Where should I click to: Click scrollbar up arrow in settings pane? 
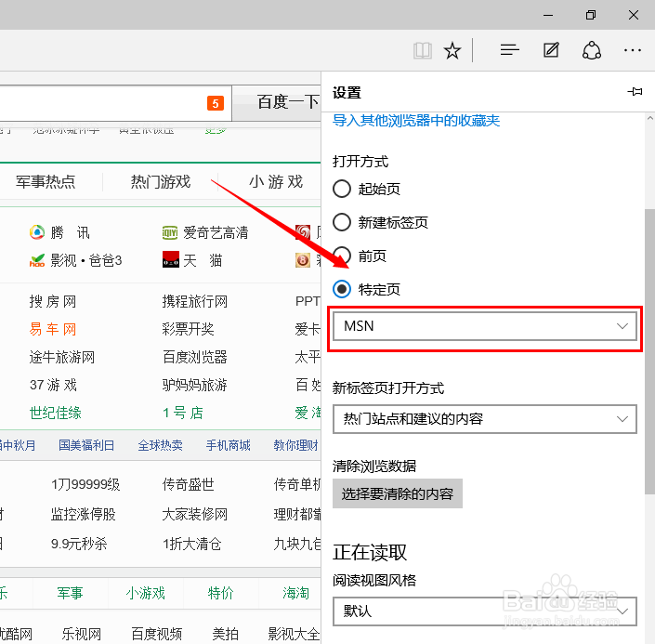pos(649,118)
